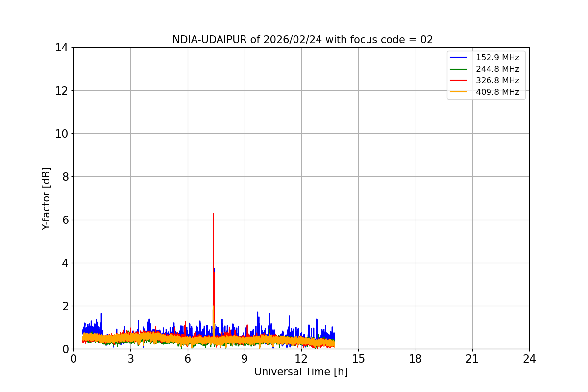Click x-axis tick label 15

click(358, 358)
